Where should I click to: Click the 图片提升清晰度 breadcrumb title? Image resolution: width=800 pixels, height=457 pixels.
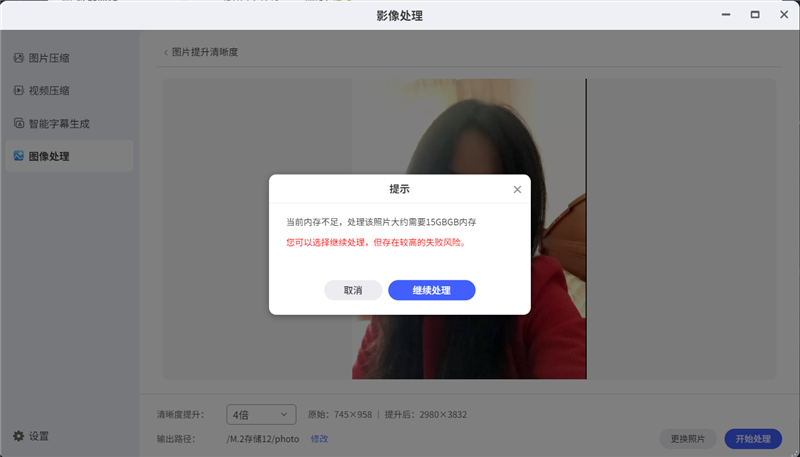click(x=205, y=52)
